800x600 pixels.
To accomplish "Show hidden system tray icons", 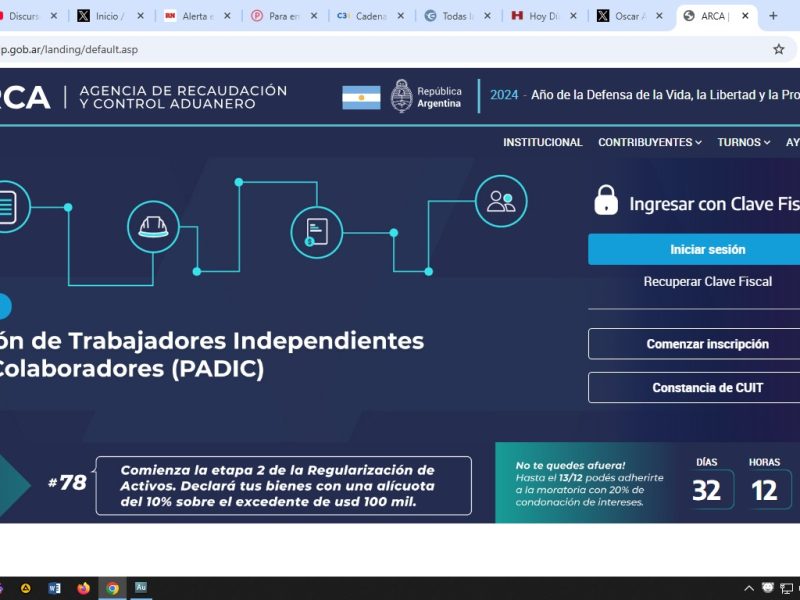I will click(748, 588).
